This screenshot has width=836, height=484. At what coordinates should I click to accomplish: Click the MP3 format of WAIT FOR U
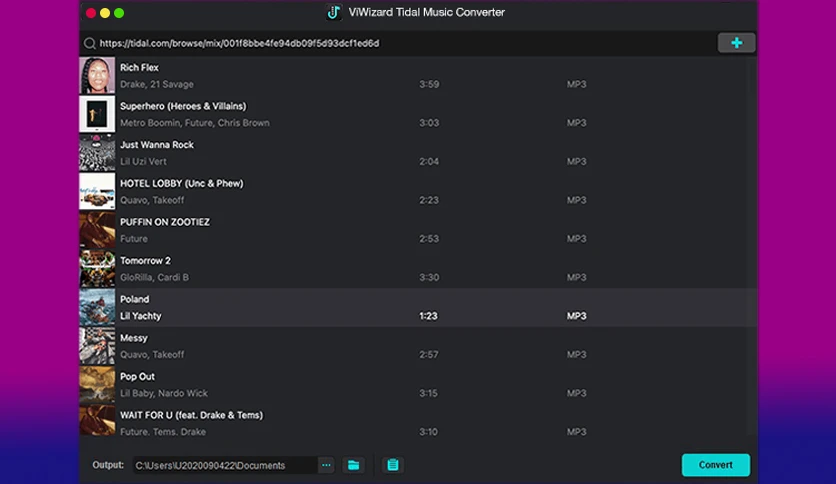coord(576,432)
